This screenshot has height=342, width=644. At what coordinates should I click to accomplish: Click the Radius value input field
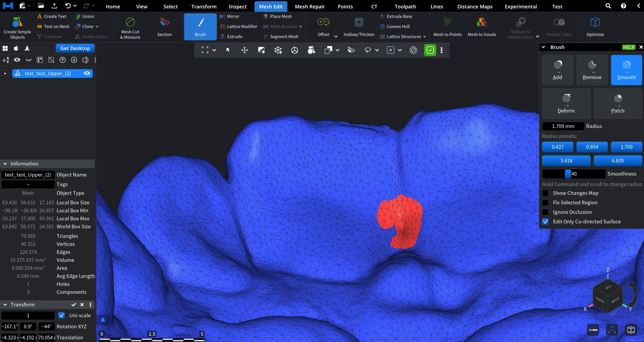[562, 126]
